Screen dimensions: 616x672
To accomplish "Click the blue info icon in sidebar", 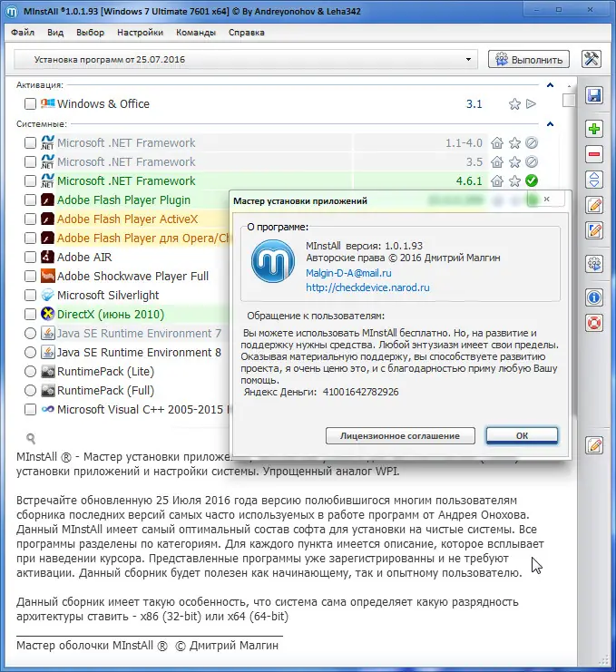I will pos(594,297).
